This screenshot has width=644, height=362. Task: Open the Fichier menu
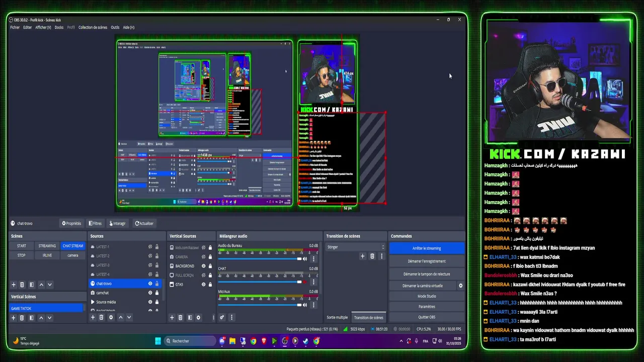[x=15, y=27]
